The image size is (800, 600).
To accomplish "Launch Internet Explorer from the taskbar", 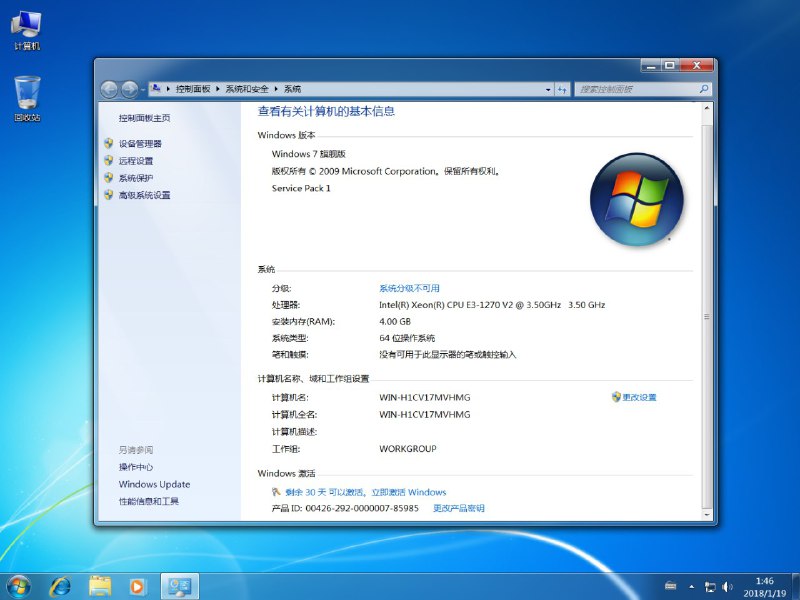I will tap(60, 586).
